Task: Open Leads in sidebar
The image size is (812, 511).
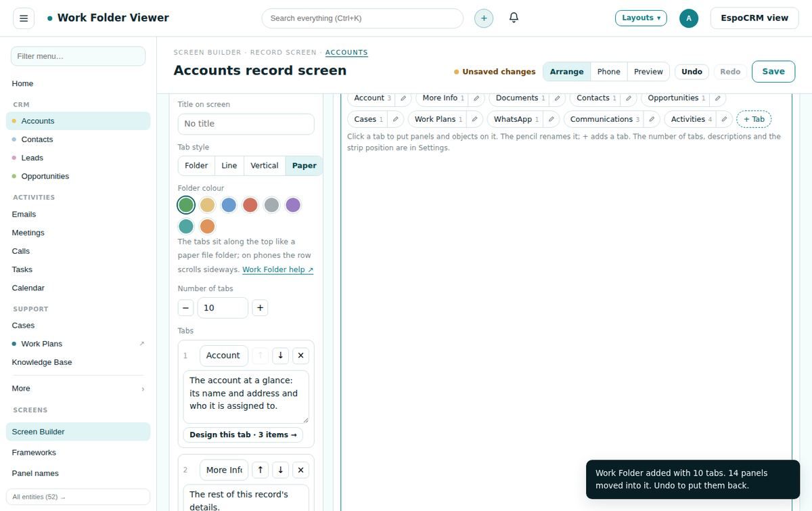Action: [78, 158]
